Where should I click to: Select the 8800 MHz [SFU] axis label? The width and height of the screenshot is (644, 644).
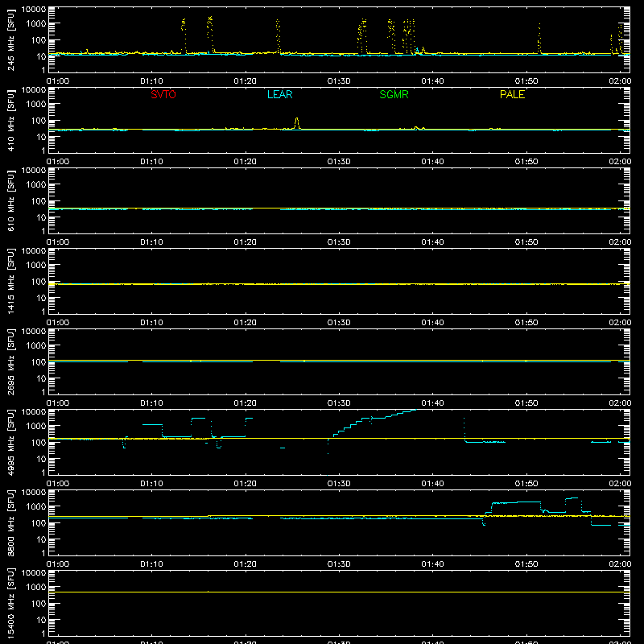[10, 522]
